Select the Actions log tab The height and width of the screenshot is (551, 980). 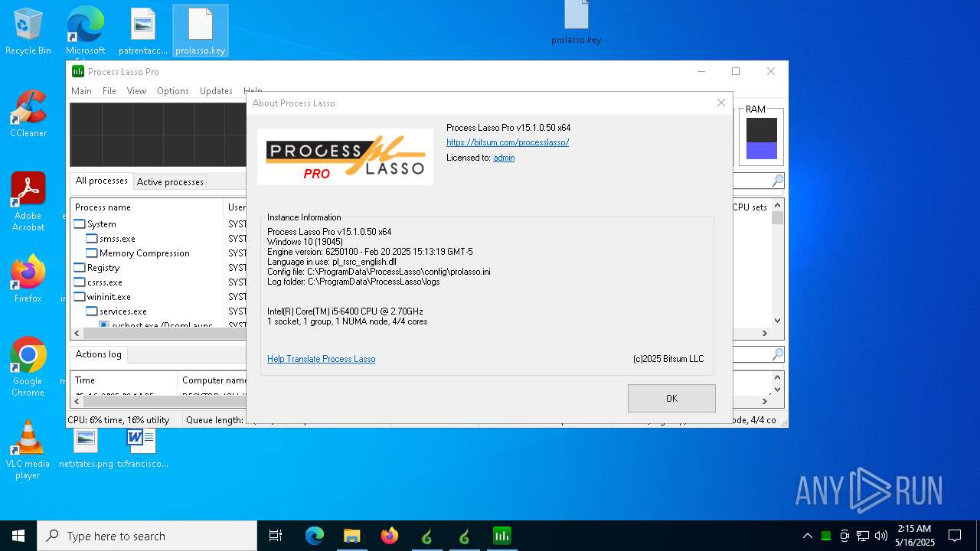click(98, 354)
